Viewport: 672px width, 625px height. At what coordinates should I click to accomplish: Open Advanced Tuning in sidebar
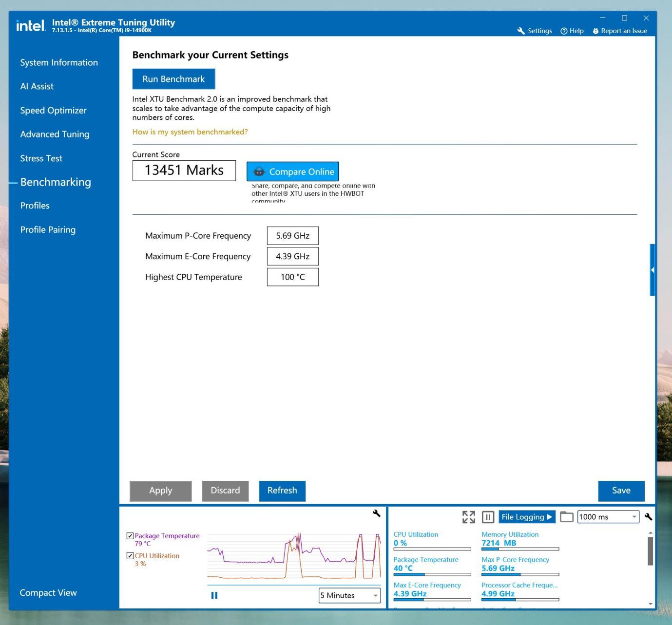point(55,134)
